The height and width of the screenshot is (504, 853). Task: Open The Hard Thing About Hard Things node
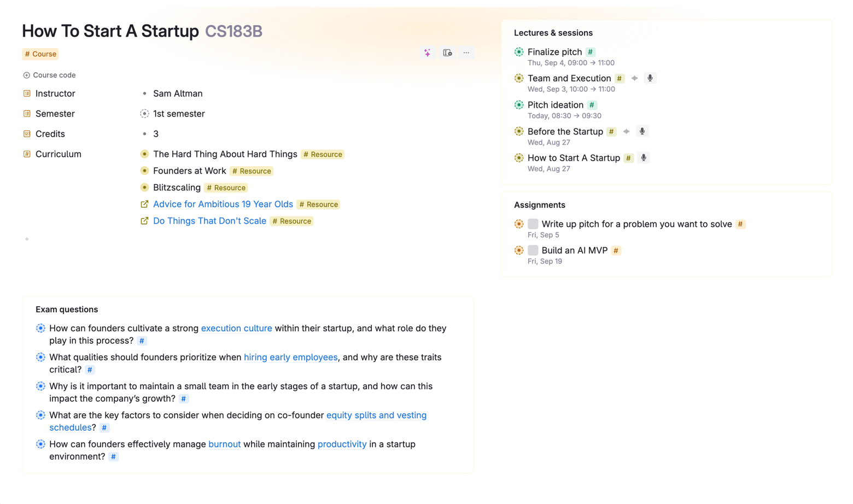pyautogui.click(x=225, y=154)
